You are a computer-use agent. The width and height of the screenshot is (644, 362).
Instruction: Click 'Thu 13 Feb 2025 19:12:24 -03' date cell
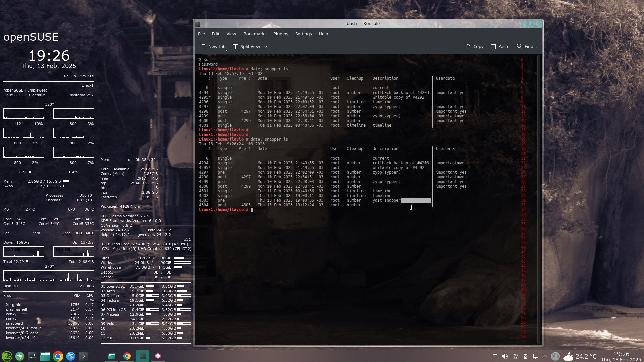290,205
